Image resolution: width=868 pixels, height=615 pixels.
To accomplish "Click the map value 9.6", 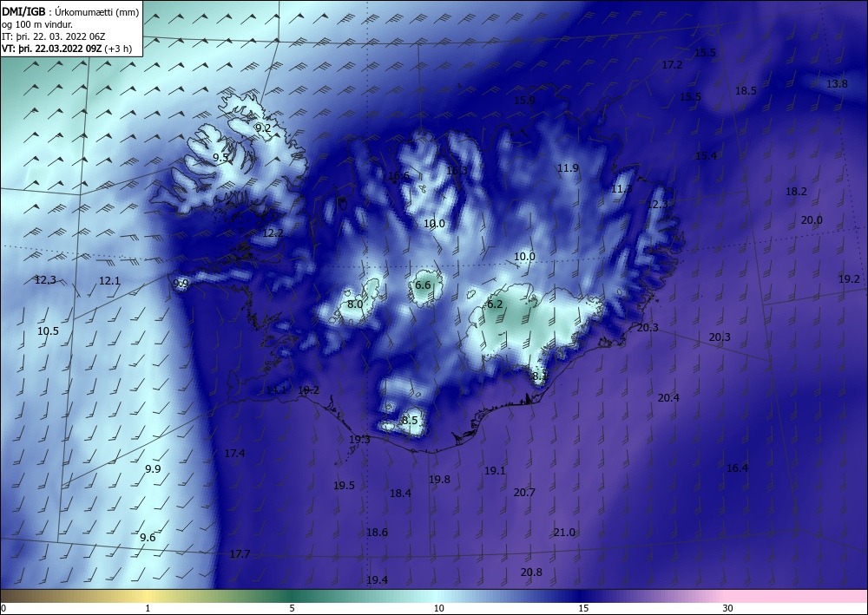I will [148, 538].
